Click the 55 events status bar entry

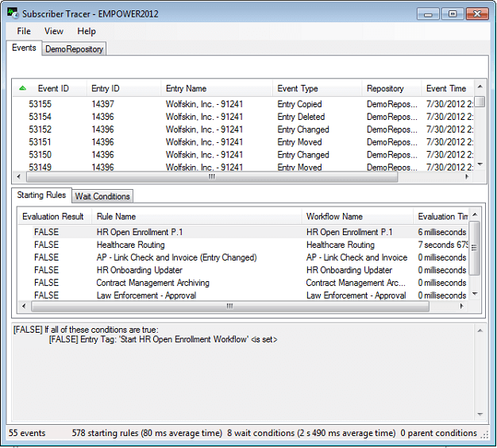(x=27, y=433)
